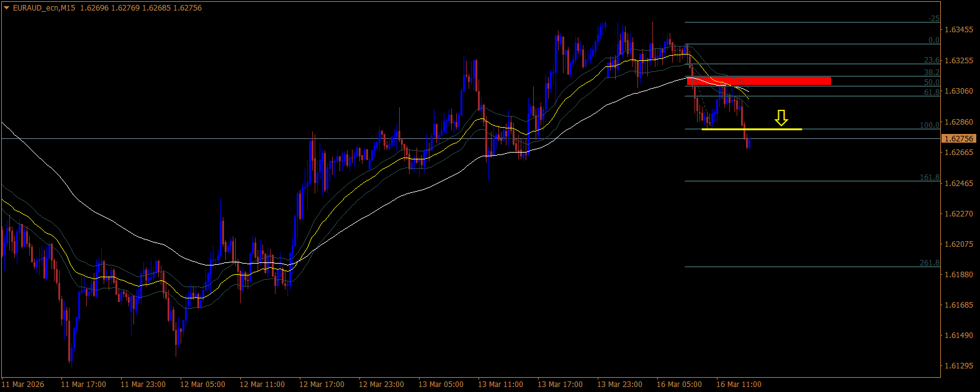Click the 1.63060 price axis label
980x392 pixels.
[959, 91]
